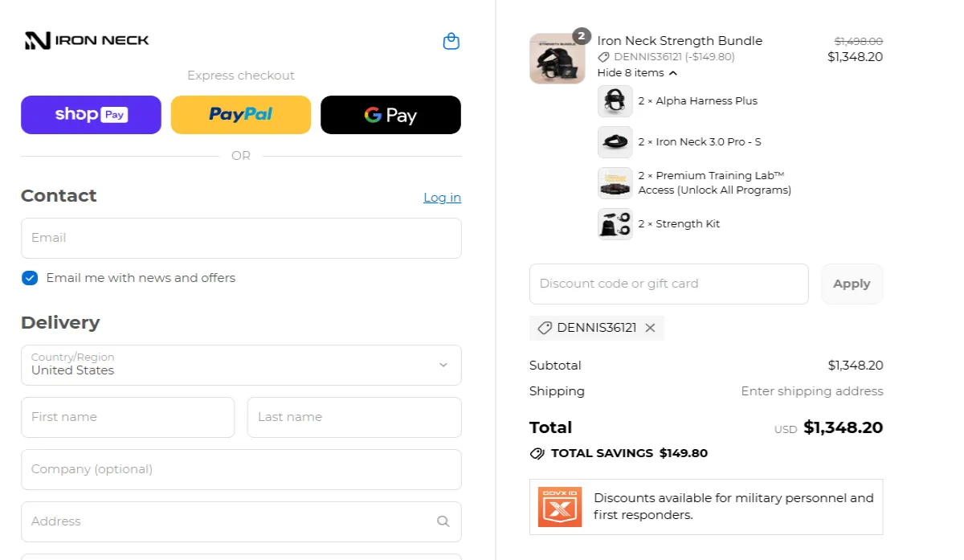Click the First name field
This screenshot has height=560, width=964.
click(128, 417)
